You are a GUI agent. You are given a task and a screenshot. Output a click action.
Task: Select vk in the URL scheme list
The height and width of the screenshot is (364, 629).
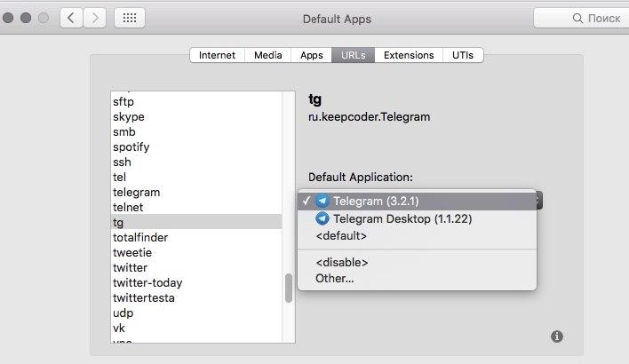click(196, 328)
